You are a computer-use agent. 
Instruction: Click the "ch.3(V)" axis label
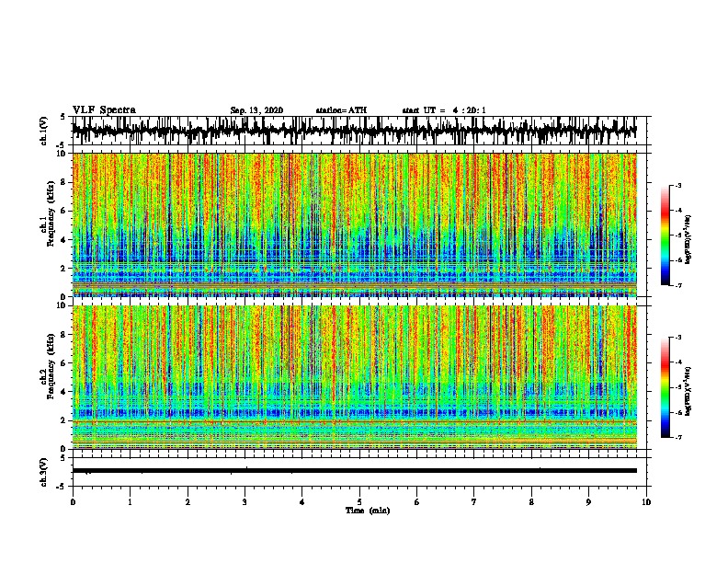(44, 472)
